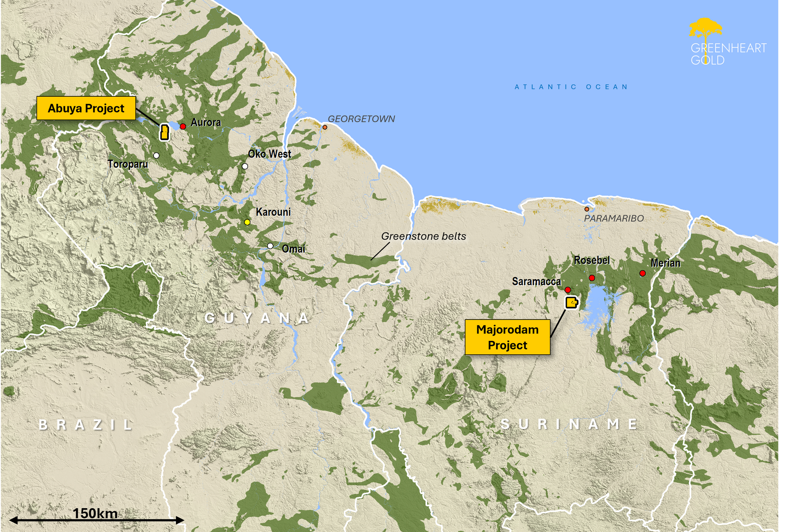Click the red Merian mine marker

click(x=643, y=273)
